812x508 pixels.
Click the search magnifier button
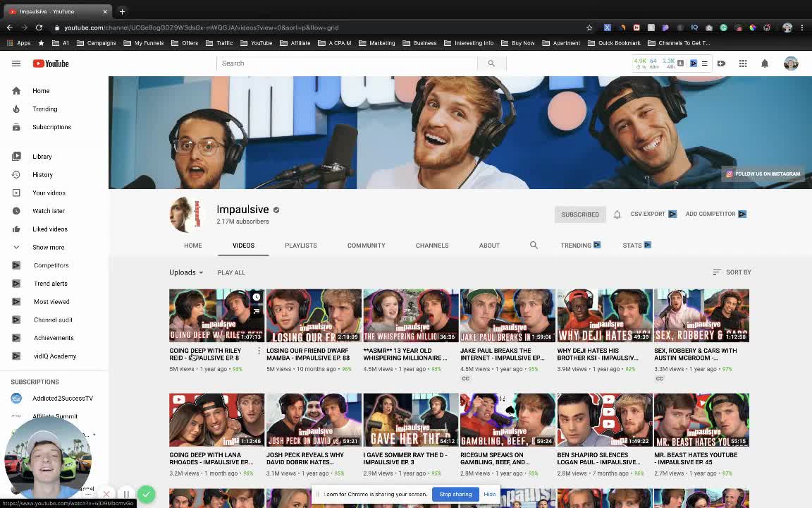pyautogui.click(x=491, y=64)
